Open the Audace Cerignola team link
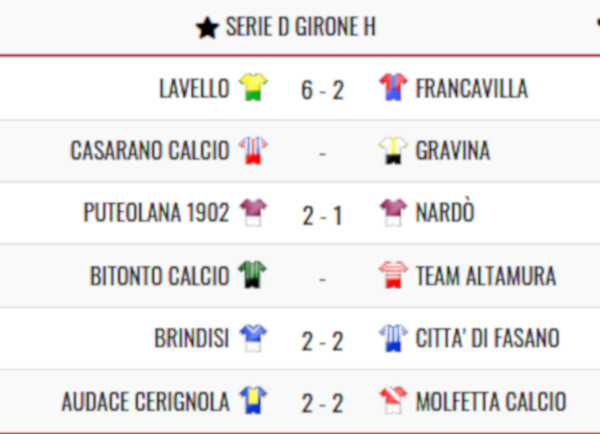Screen dimensions: 600x434 click(145, 401)
